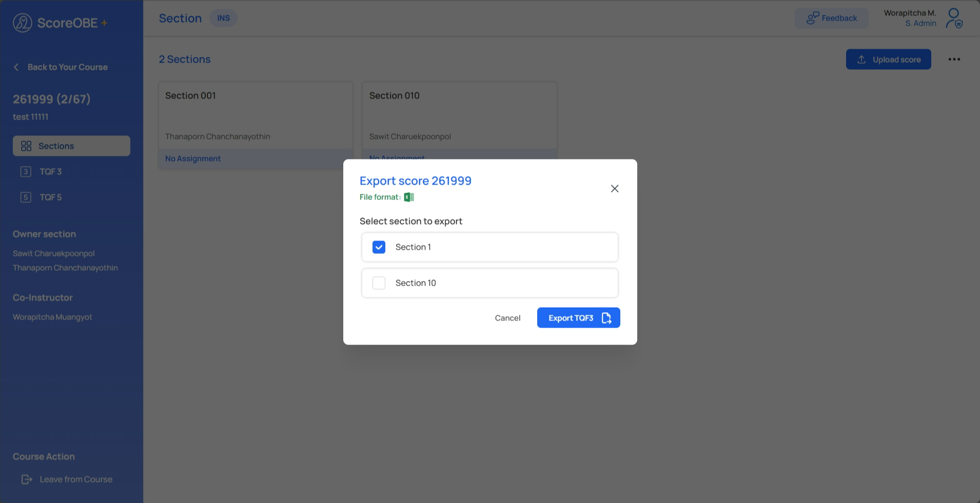Click the Upload score button
Image resolution: width=980 pixels, height=503 pixels.
[x=888, y=59]
